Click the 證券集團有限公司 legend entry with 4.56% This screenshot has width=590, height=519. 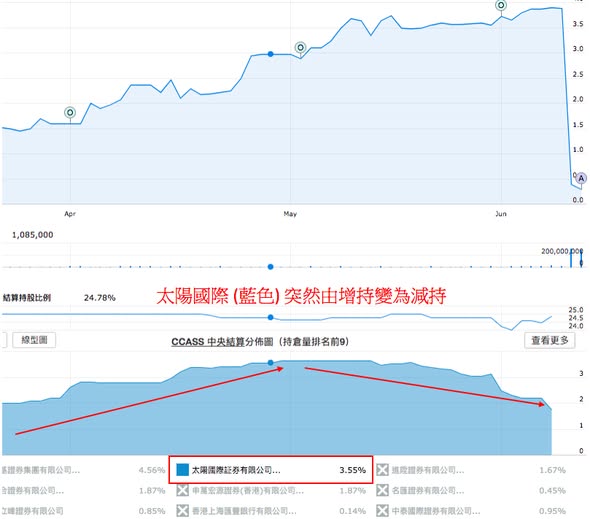pos(40,470)
